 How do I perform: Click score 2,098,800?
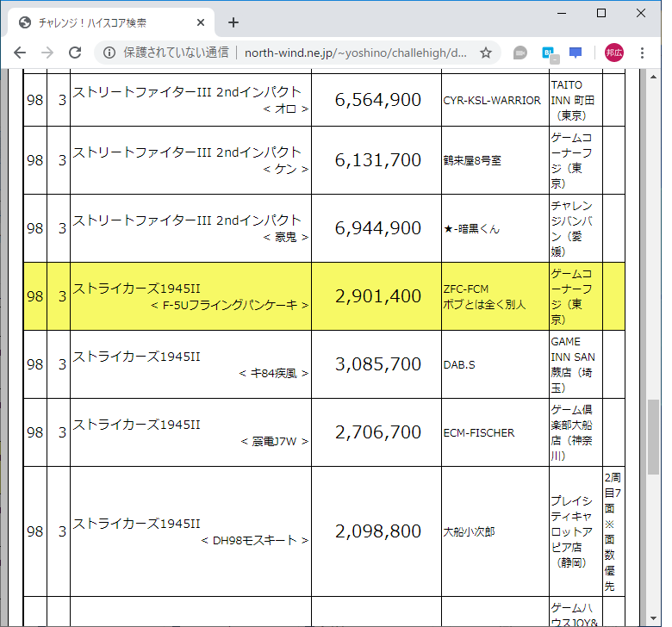pos(377,531)
